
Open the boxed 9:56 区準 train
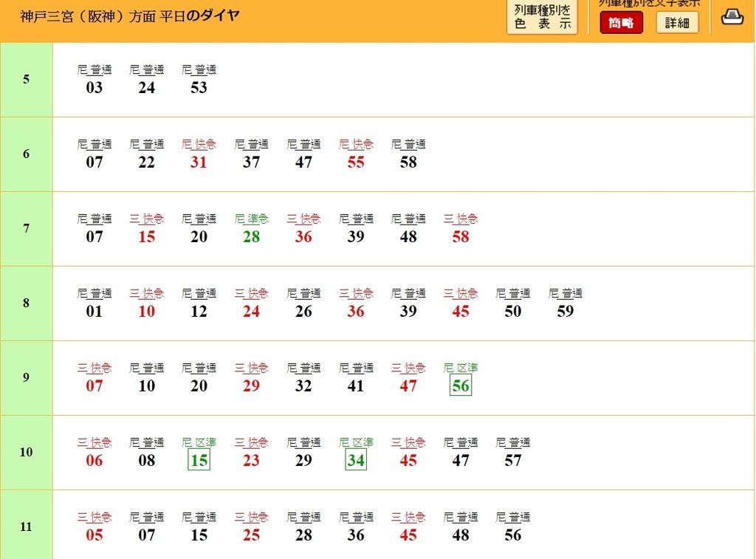pyautogui.click(x=461, y=385)
